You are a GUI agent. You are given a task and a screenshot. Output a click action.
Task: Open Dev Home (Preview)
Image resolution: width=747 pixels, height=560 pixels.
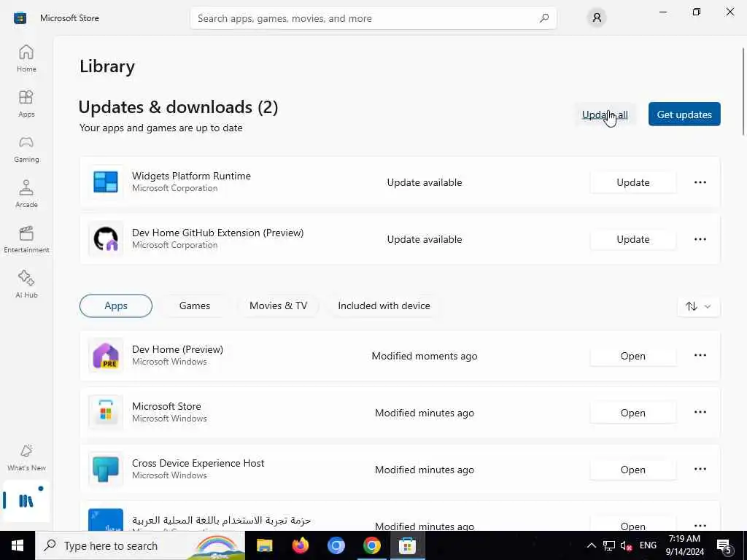point(632,356)
